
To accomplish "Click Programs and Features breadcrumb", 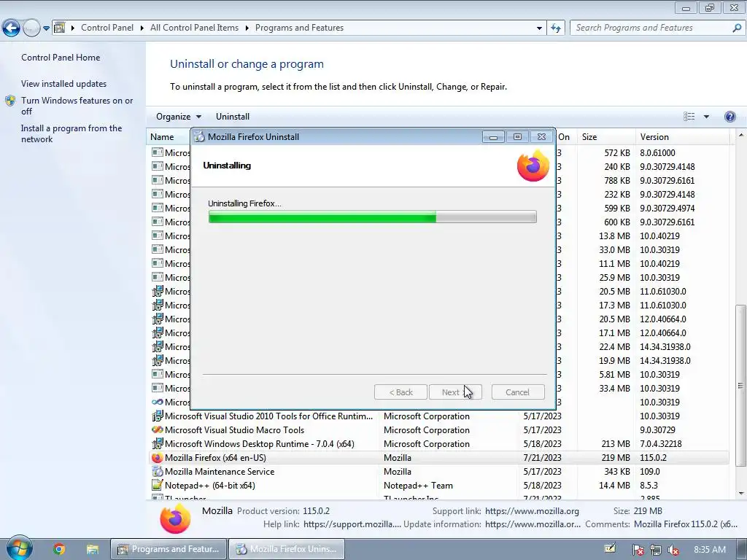I will [x=299, y=28].
